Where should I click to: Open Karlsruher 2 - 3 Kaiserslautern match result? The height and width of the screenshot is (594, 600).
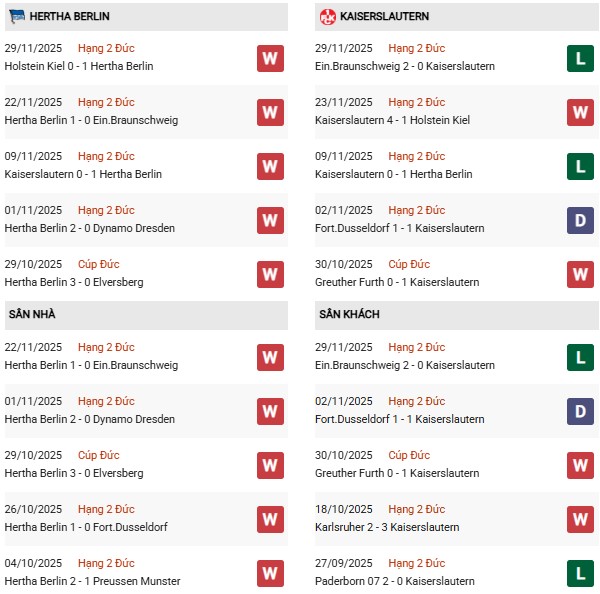[387, 527]
